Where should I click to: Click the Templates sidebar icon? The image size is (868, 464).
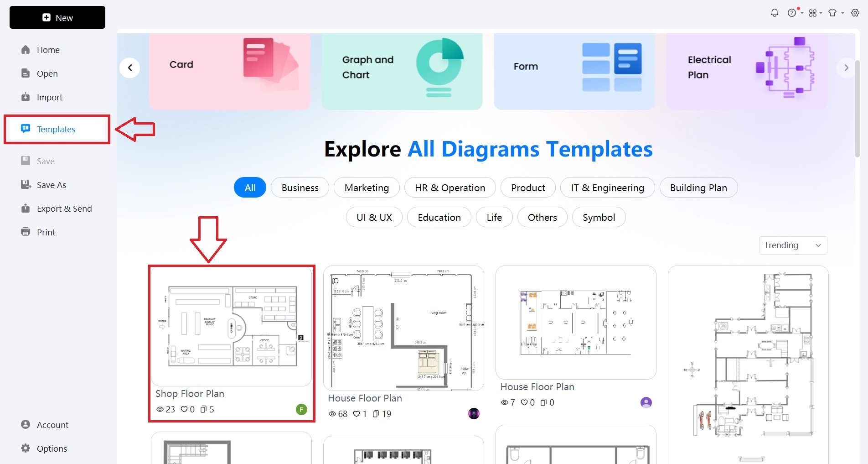[26, 129]
